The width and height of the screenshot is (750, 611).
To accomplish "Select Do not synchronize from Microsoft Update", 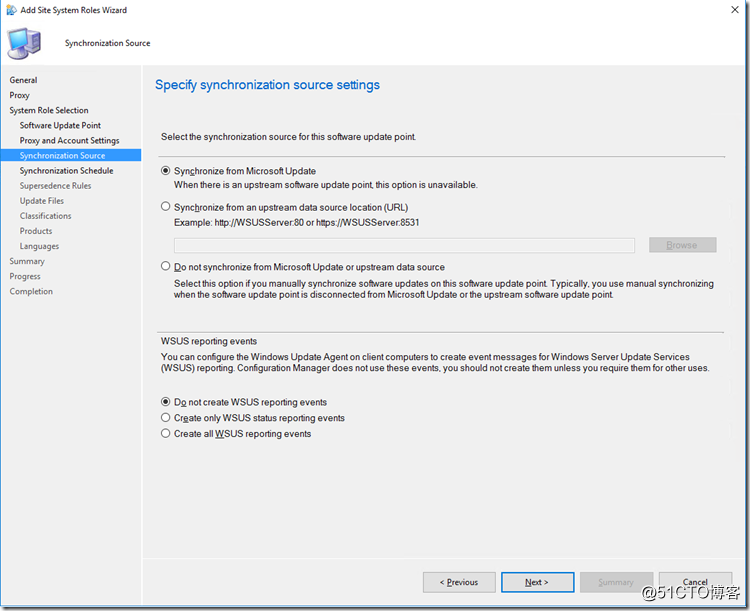I will (165, 266).
